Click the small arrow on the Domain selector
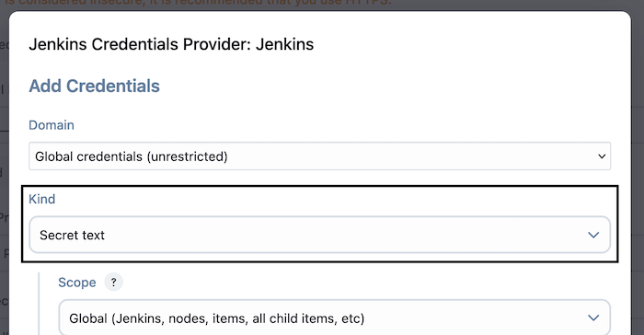 (602, 156)
